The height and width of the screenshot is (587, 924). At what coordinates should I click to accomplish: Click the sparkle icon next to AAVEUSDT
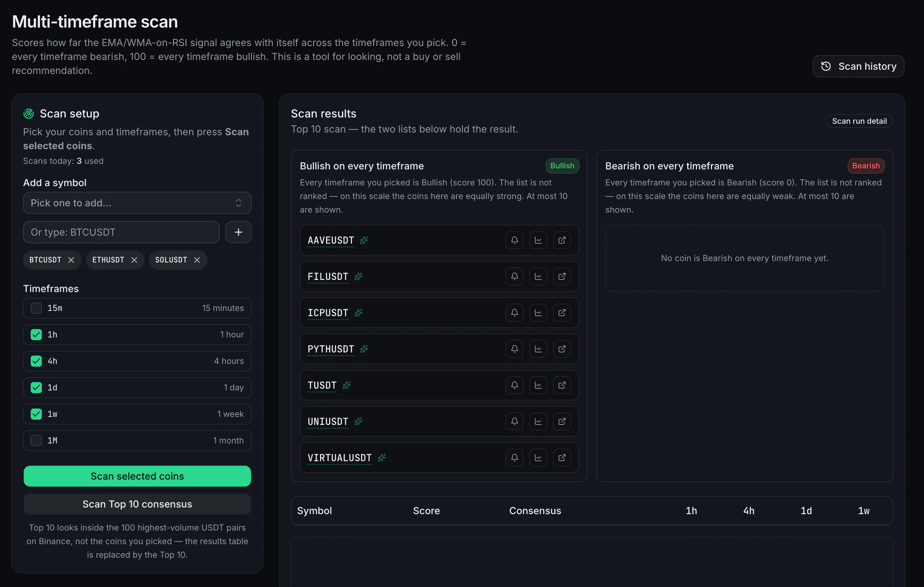tap(364, 240)
